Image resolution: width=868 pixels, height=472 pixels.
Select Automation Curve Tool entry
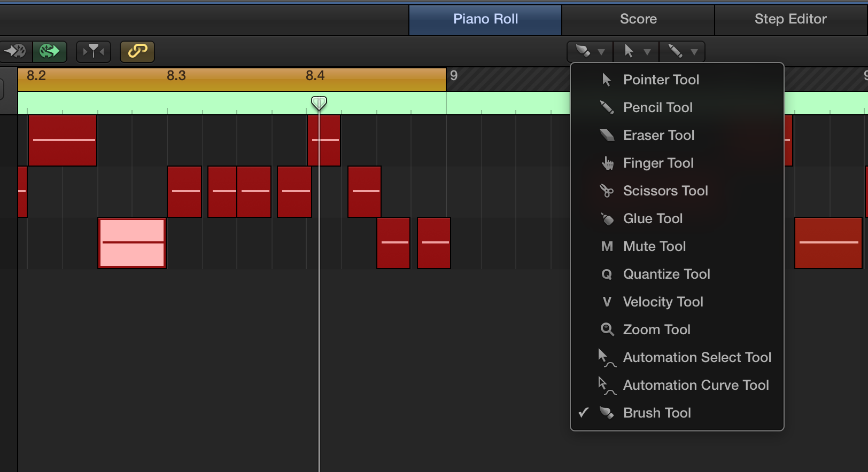677,385
